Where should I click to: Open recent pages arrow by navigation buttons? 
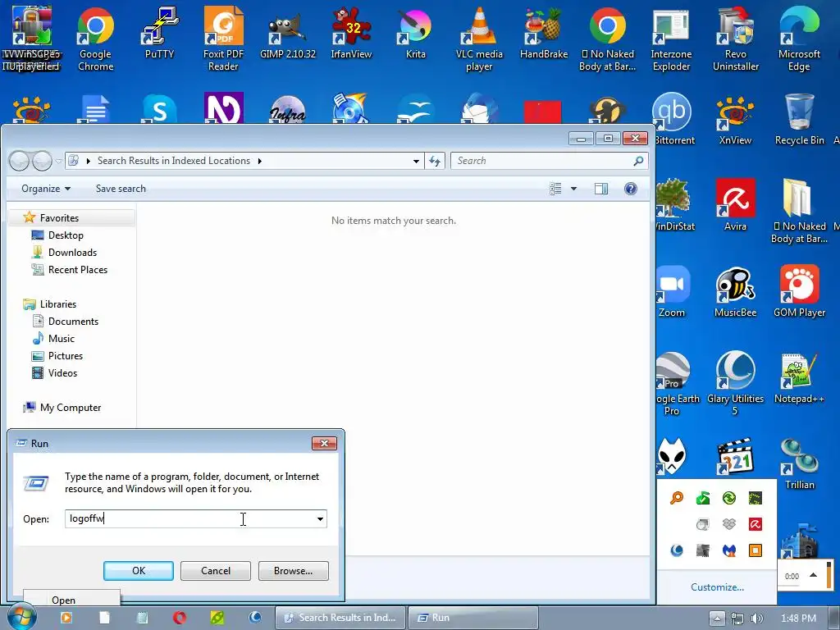(x=58, y=161)
